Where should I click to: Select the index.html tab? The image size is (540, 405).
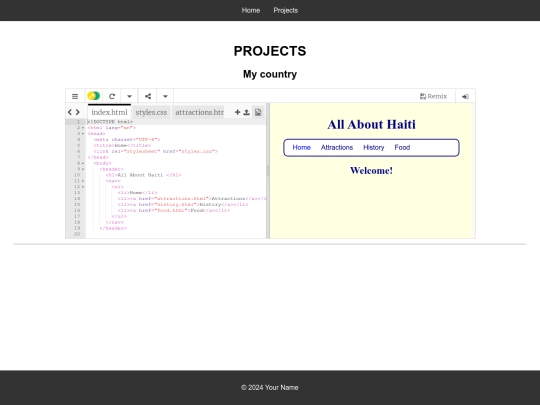[x=109, y=112]
